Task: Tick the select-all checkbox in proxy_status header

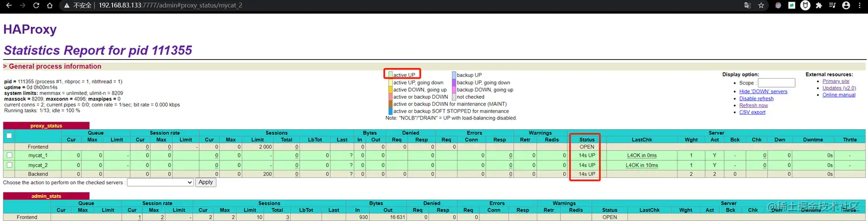Action: click(9, 136)
